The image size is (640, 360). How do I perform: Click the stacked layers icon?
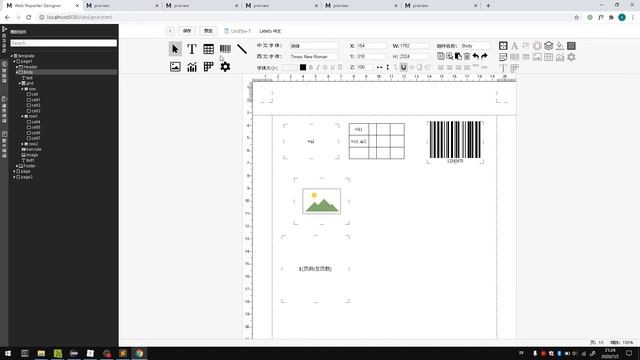point(548,46)
